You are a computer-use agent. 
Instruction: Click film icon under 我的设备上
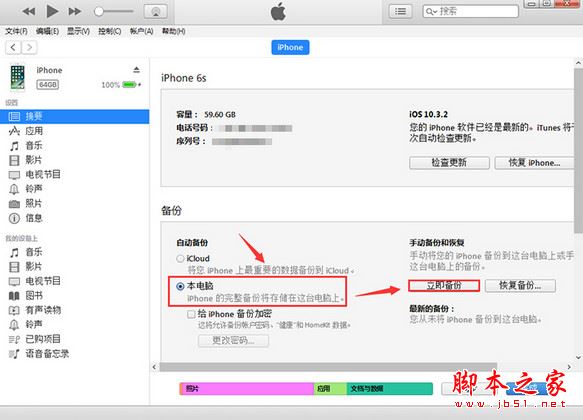point(14,267)
